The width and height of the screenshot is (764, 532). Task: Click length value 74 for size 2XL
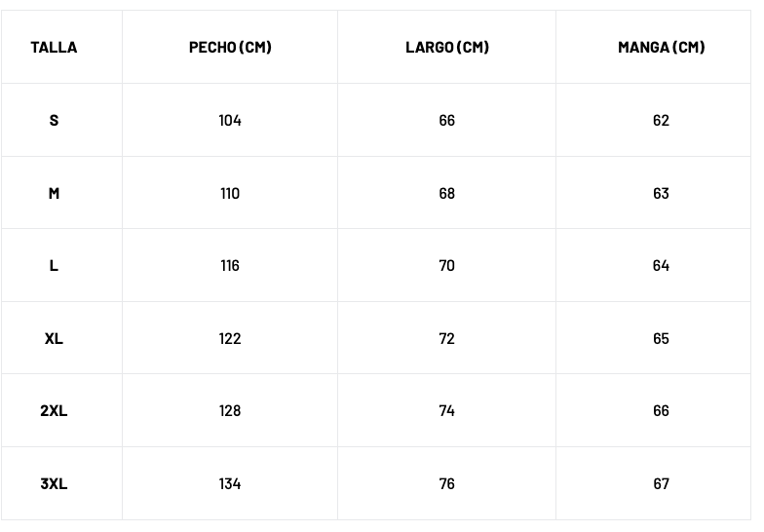pos(447,410)
